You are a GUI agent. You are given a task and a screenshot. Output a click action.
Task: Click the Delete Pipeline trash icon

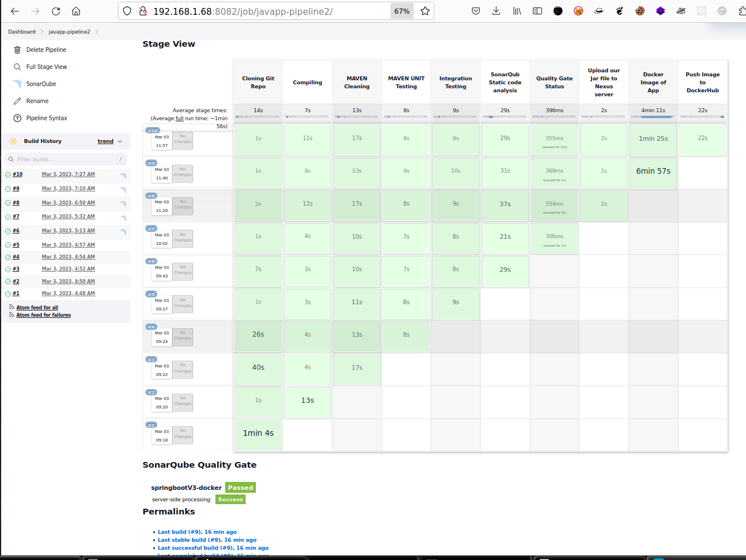coord(17,50)
